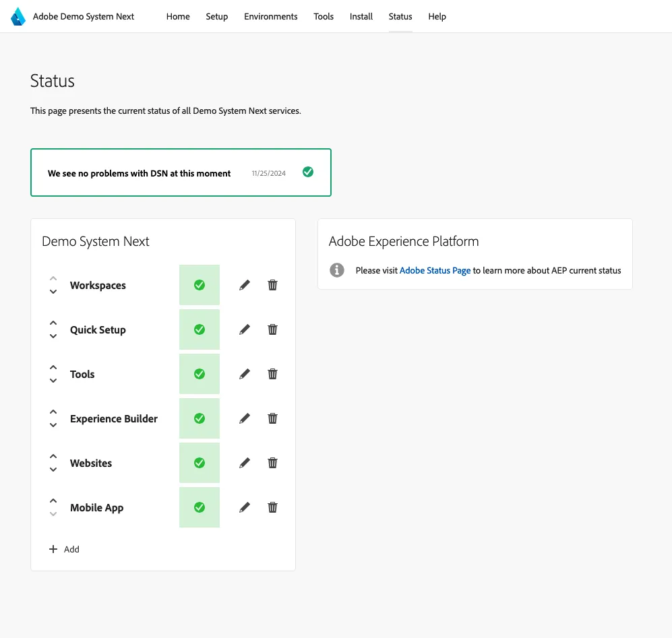The height and width of the screenshot is (638, 672).
Task: Click the pencil icon for Tools
Action: coord(244,374)
